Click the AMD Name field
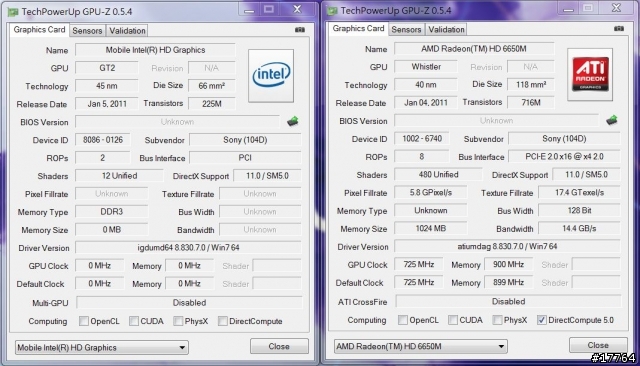Screen dimensions: 640x366 [x=474, y=49]
